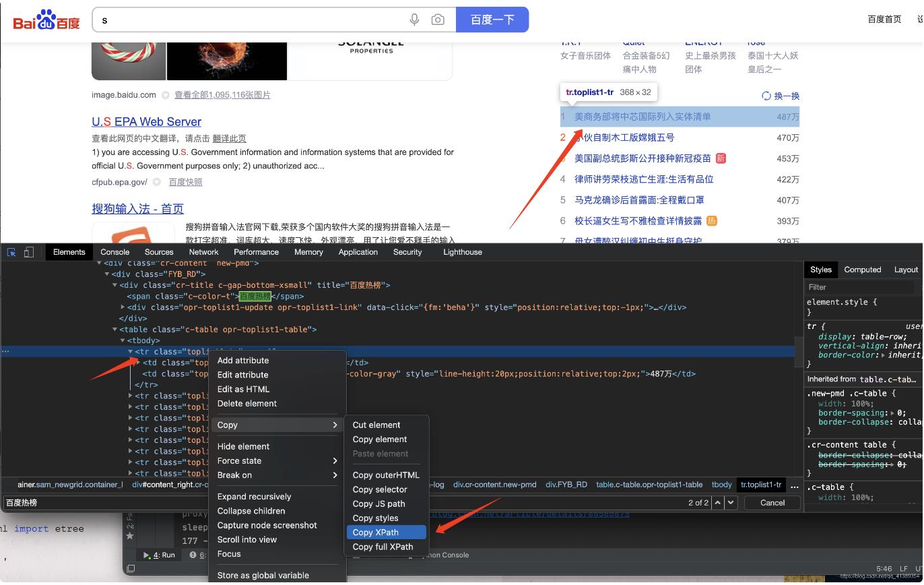The image size is (924, 585).
Task: Choose Delete element in the context menu
Action: [246, 403]
